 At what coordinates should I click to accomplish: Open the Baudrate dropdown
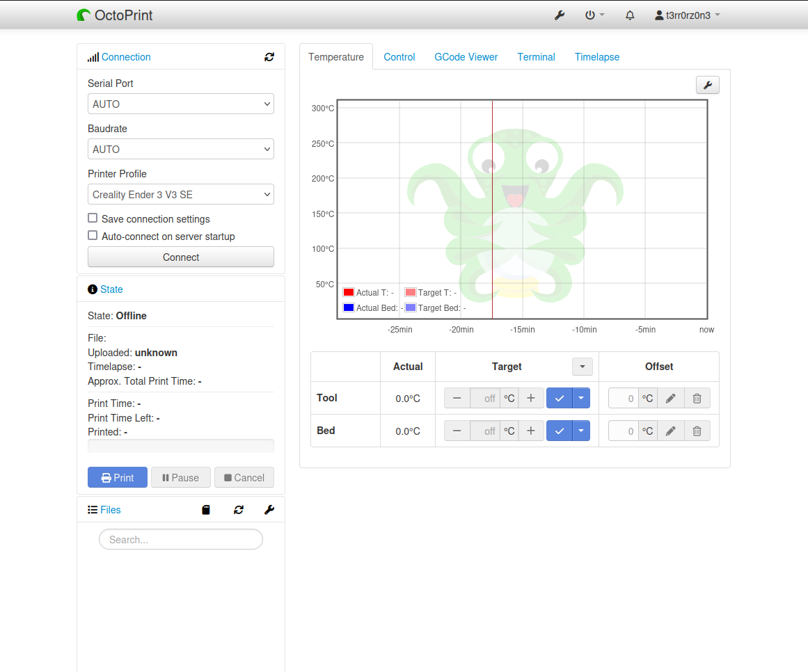(181, 149)
